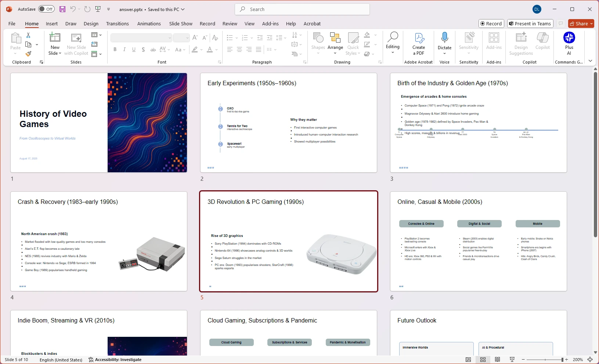599x364 pixels.
Task: Click Accessibility: Investigate in status bar
Action: coord(115,360)
